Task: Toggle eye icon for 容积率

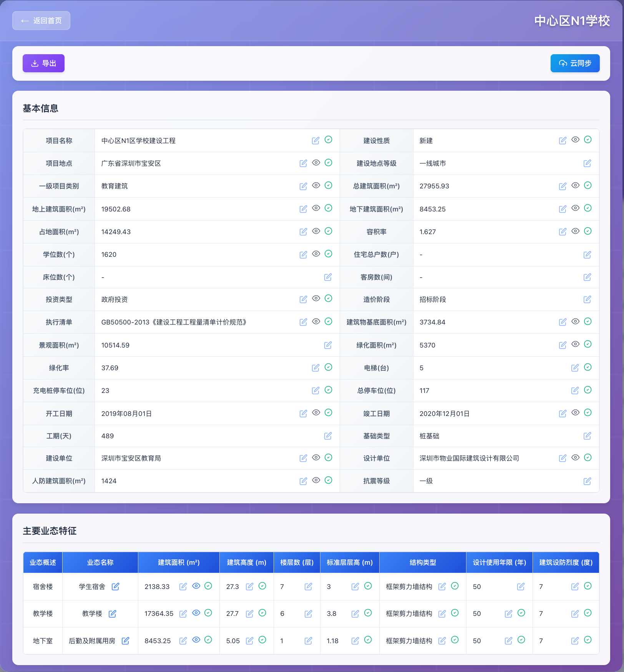Action: point(575,231)
